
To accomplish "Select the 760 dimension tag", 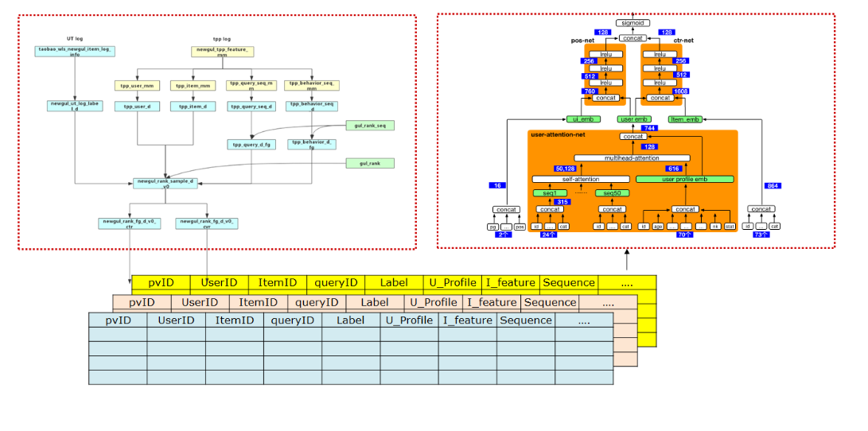I will (589, 91).
